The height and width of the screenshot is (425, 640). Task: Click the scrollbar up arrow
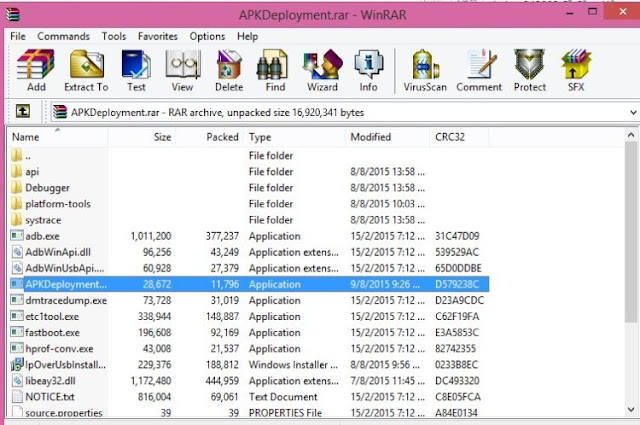[x=631, y=135]
